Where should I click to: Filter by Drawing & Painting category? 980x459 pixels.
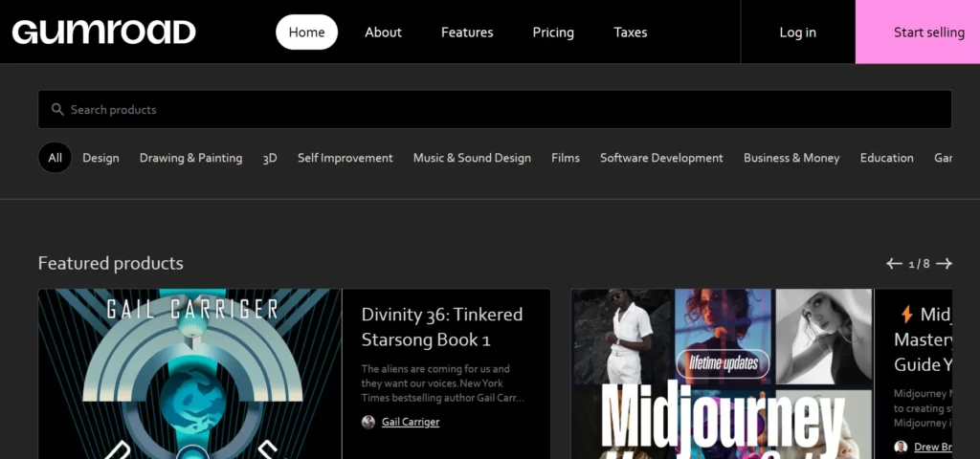click(x=190, y=158)
